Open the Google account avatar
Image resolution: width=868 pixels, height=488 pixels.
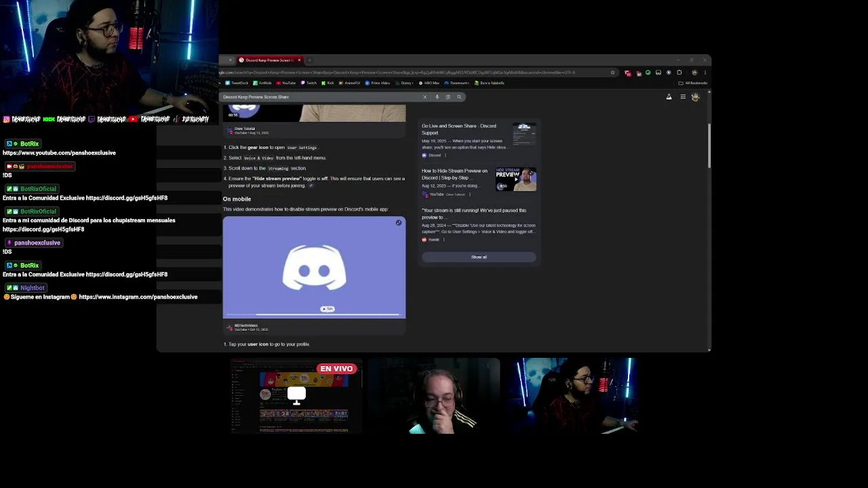(695, 97)
